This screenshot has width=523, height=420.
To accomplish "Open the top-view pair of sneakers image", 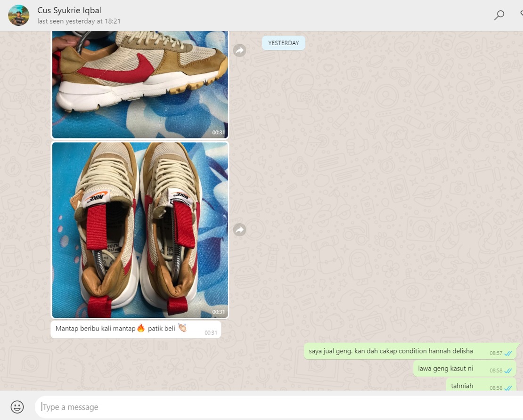I will click(x=140, y=230).
